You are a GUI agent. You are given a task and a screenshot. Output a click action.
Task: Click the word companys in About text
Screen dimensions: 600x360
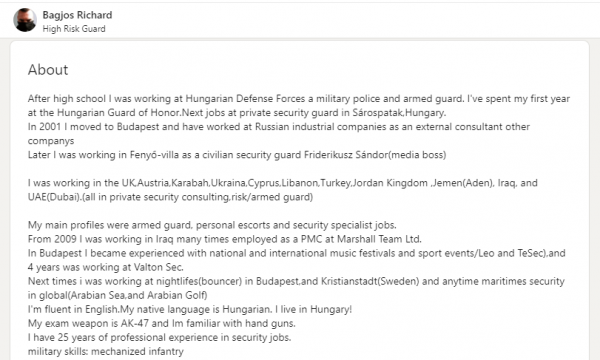[51, 141]
